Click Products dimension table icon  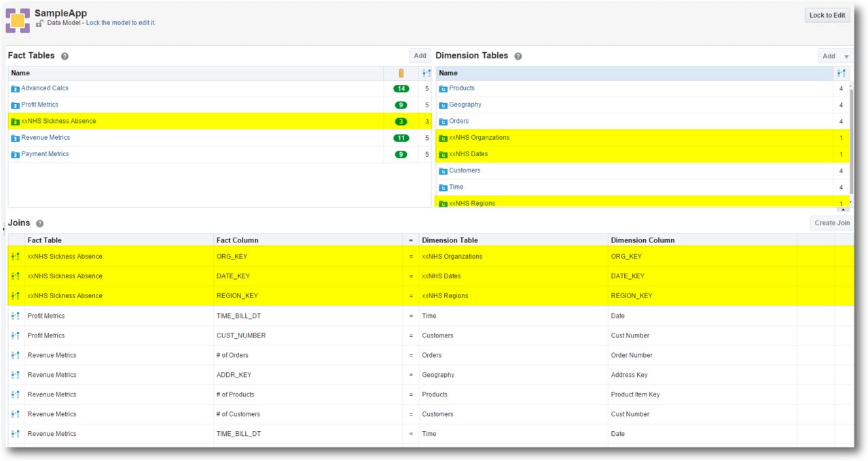point(443,88)
